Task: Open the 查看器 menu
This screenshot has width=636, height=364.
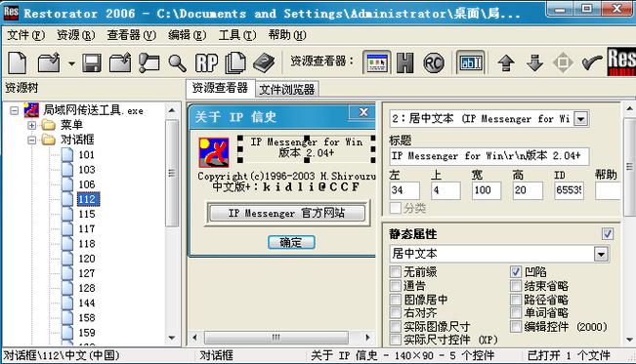Action: [132, 35]
